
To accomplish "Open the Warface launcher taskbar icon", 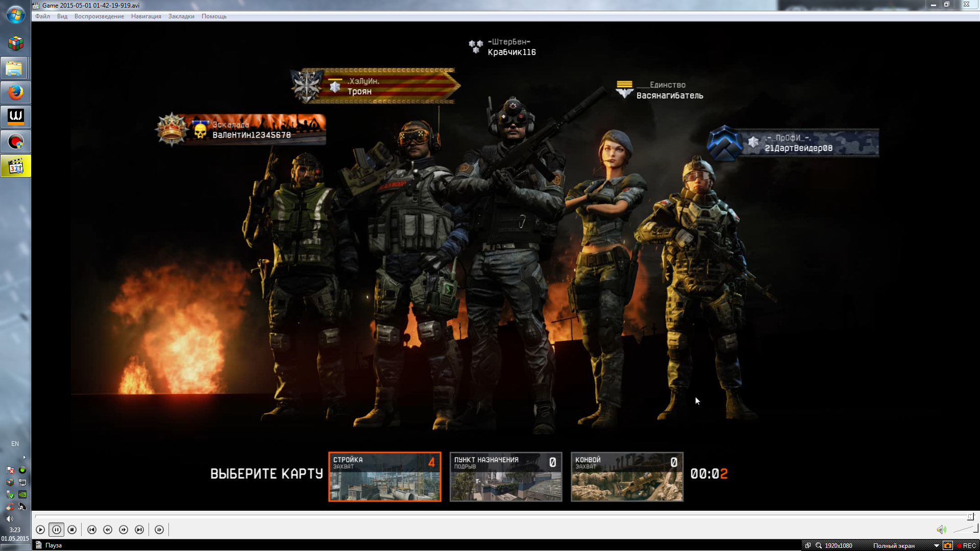I will coord(15,117).
